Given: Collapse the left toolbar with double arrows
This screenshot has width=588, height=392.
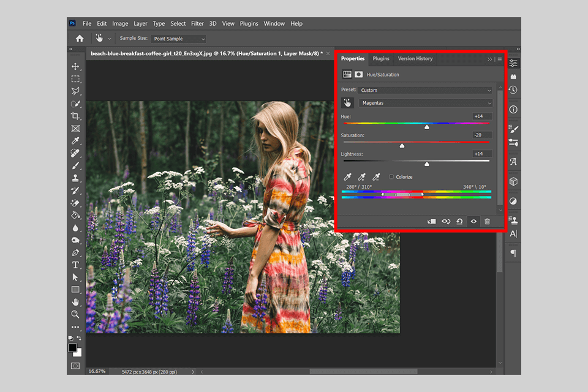Looking at the screenshot, I should pyautogui.click(x=70, y=49).
